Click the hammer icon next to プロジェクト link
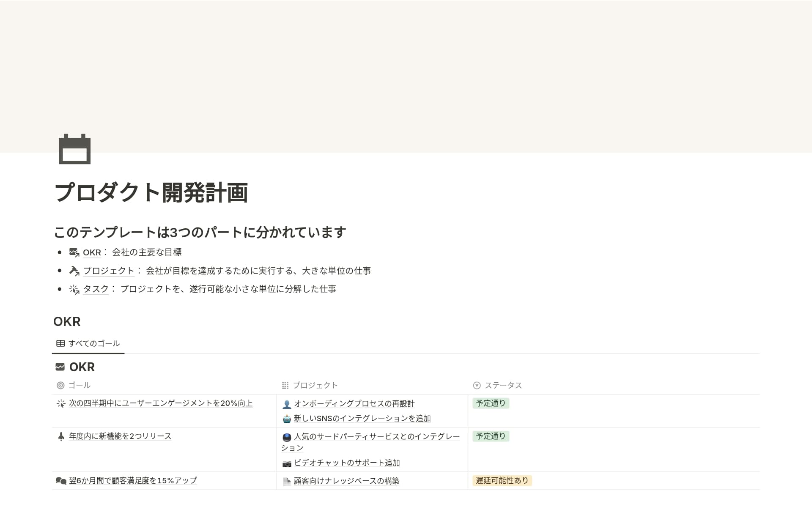Viewport: 812px width, 507px height. [74, 271]
